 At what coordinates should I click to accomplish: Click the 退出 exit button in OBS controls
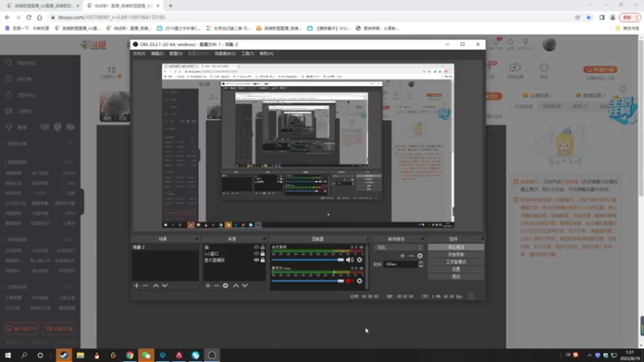click(x=456, y=277)
